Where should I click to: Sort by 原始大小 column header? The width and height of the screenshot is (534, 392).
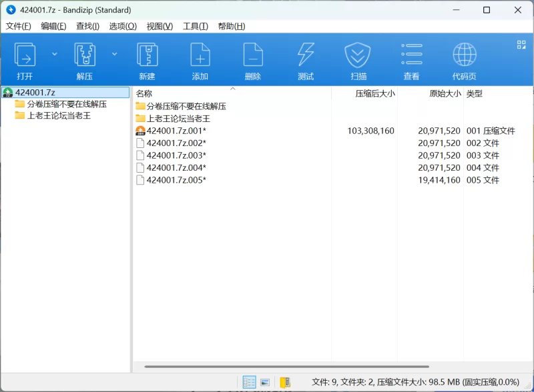(430, 93)
